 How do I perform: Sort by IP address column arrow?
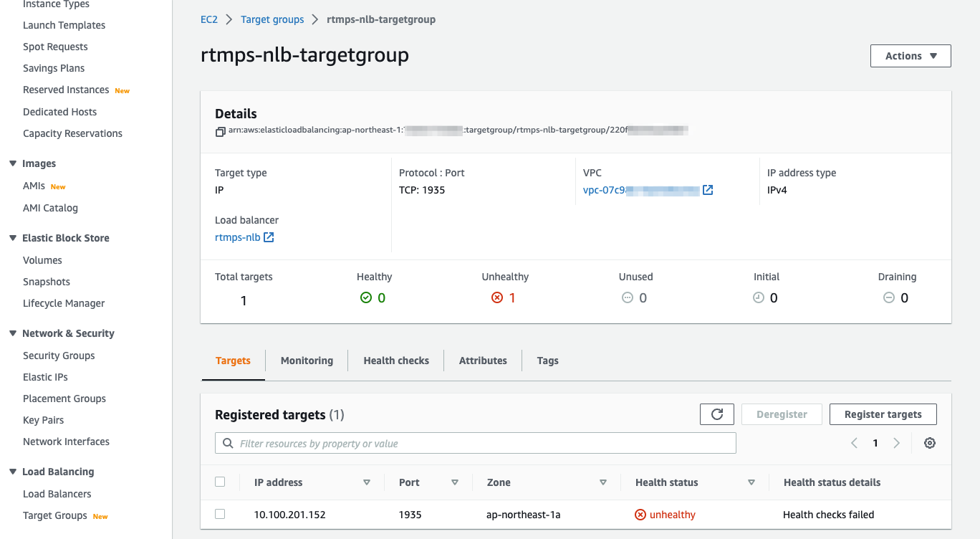click(x=367, y=482)
